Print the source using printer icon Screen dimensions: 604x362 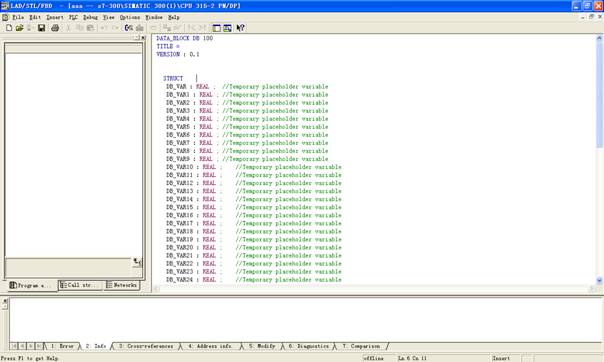click(x=55, y=28)
